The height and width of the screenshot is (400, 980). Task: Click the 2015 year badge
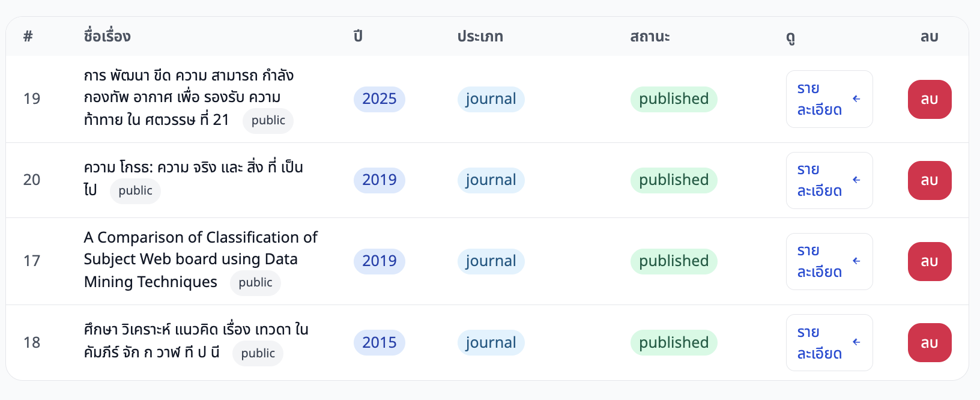pyautogui.click(x=379, y=342)
